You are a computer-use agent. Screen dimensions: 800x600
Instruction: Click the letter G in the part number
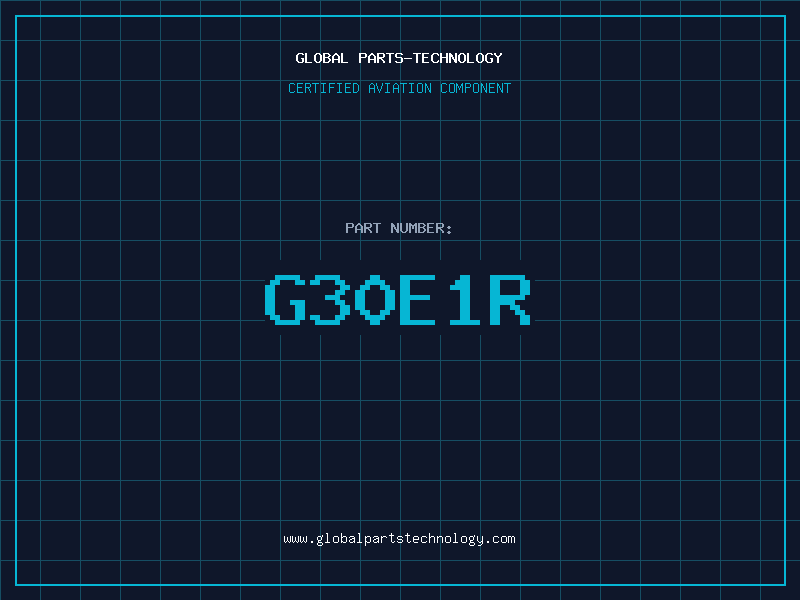tap(284, 300)
